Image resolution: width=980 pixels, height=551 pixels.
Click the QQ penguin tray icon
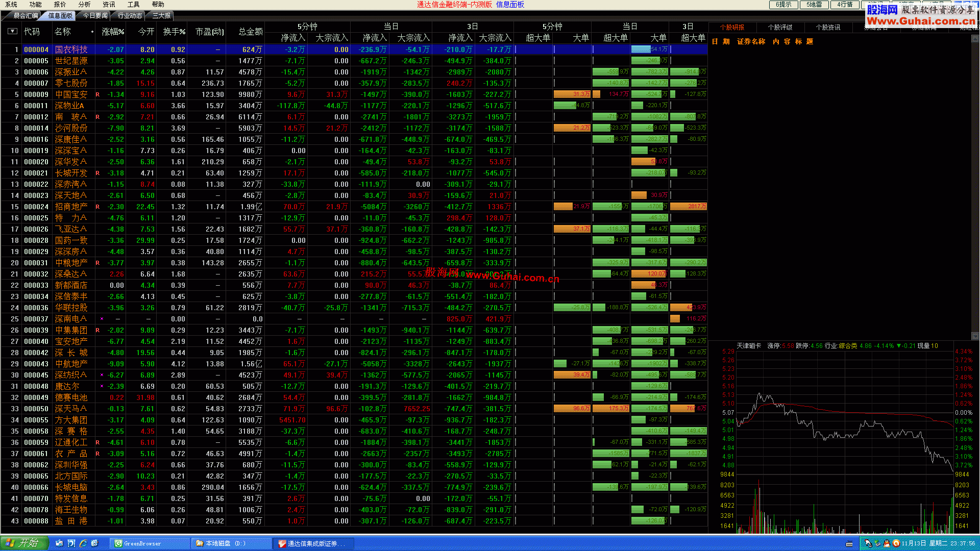click(x=887, y=543)
